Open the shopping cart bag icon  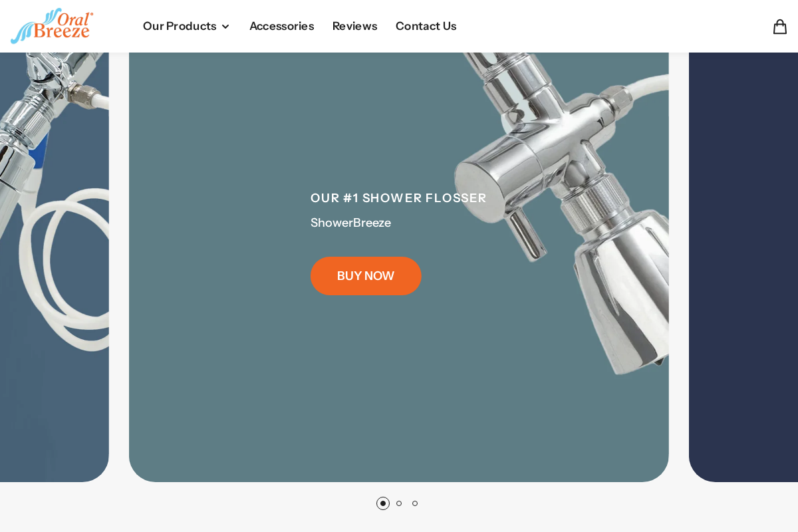pos(779,26)
